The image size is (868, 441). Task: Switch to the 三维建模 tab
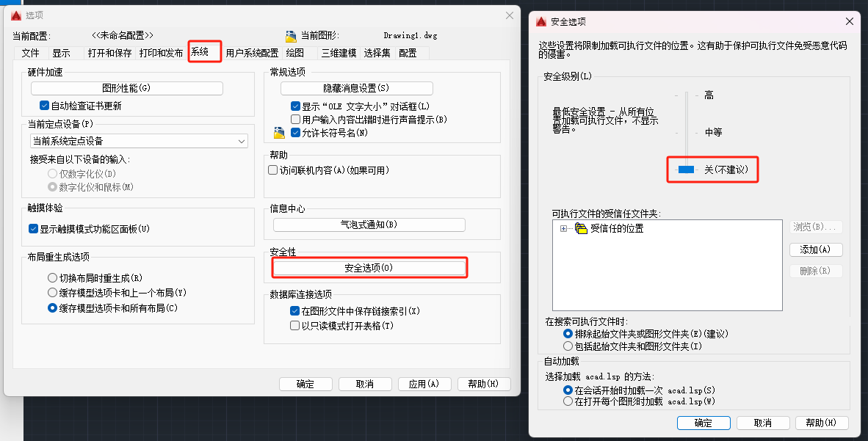point(339,53)
